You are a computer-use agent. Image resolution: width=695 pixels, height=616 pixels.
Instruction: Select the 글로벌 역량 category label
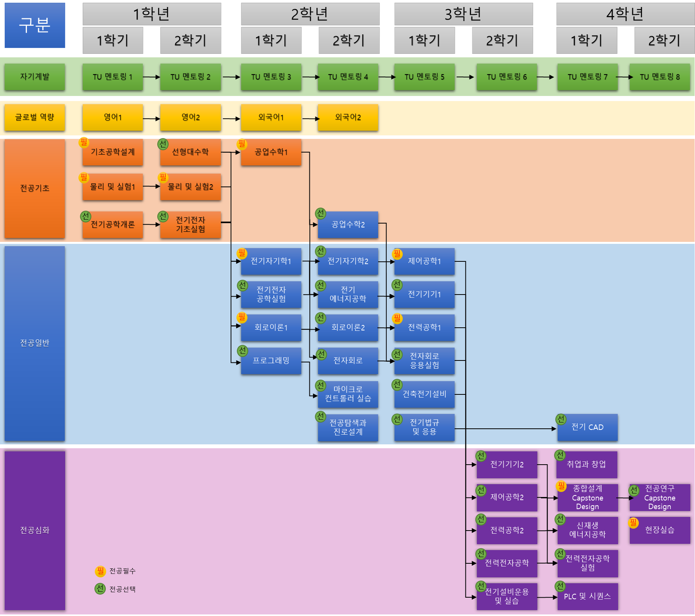tap(35, 117)
